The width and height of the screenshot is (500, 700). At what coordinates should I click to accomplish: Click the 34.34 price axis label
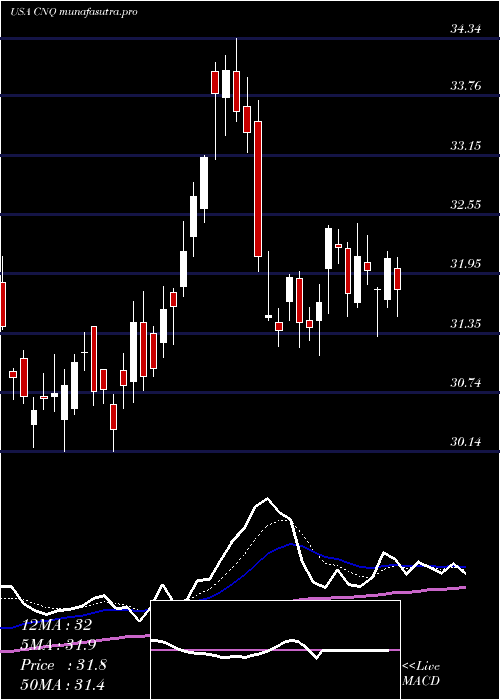[x=466, y=29]
